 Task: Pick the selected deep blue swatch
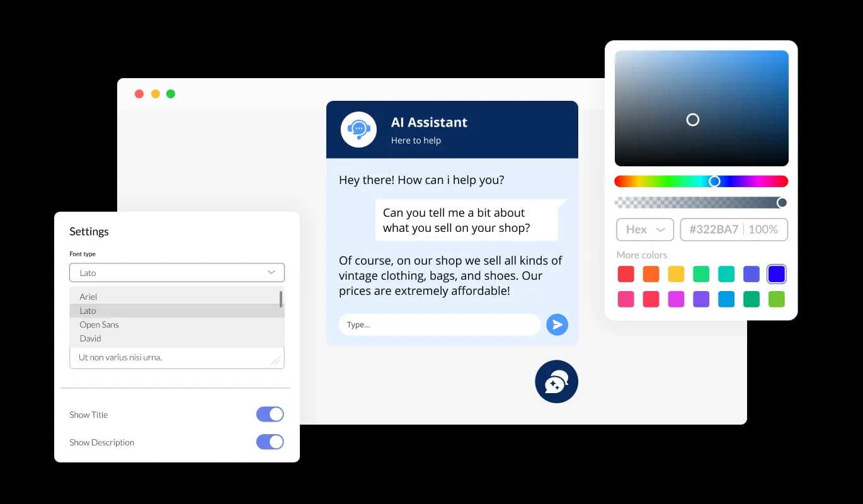click(777, 274)
